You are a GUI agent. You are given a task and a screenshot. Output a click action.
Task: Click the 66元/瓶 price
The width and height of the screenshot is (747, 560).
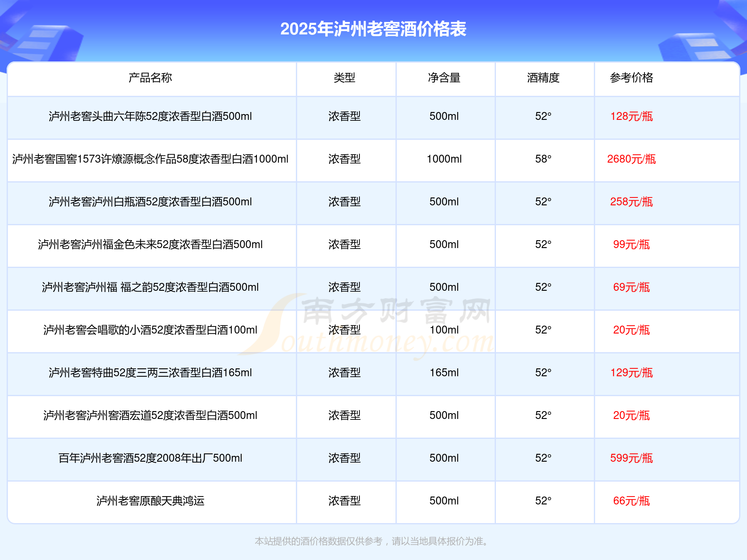pyautogui.click(x=632, y=501)
